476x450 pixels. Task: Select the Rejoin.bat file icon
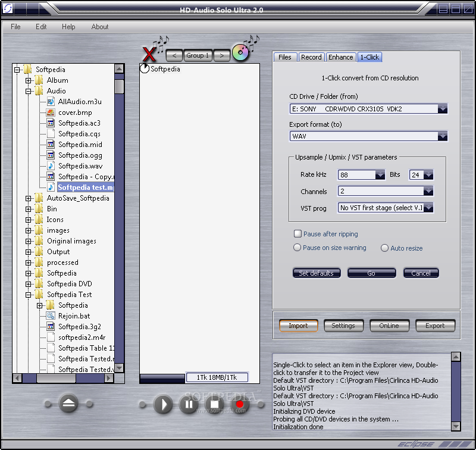(51, 316)
